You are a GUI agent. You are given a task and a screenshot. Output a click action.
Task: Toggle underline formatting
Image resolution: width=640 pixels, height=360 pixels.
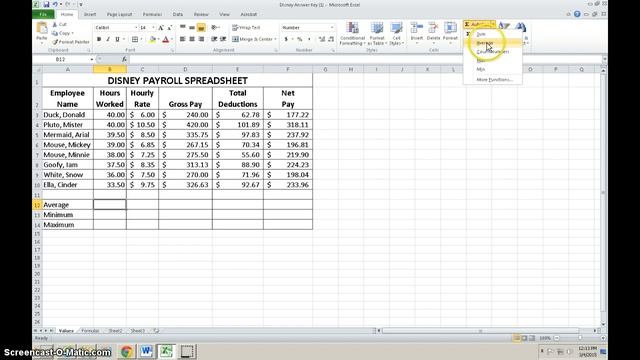[117, 39]
